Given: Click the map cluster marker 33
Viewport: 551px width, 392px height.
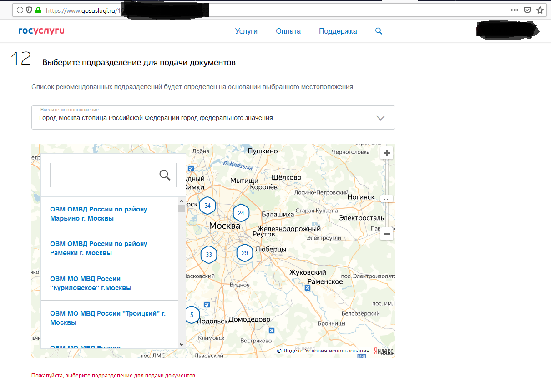Looking at the screenshot, I should click(x=209, y=255).
